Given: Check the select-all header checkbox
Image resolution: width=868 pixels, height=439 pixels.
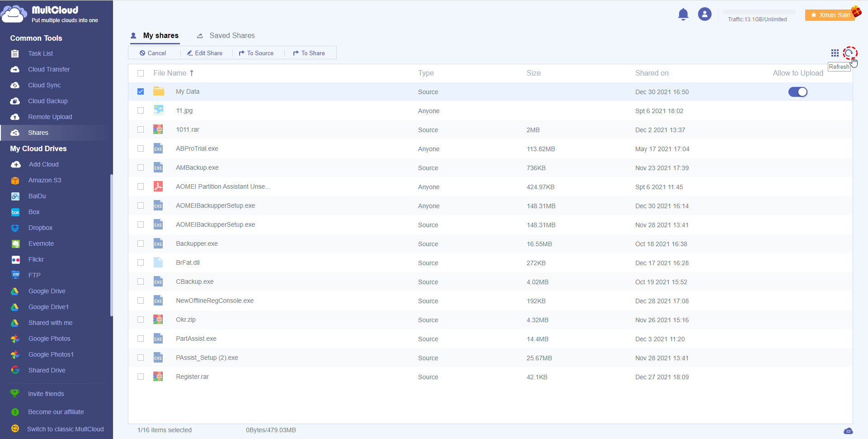Looking at the screenshot, I should [x=141, y=73].
